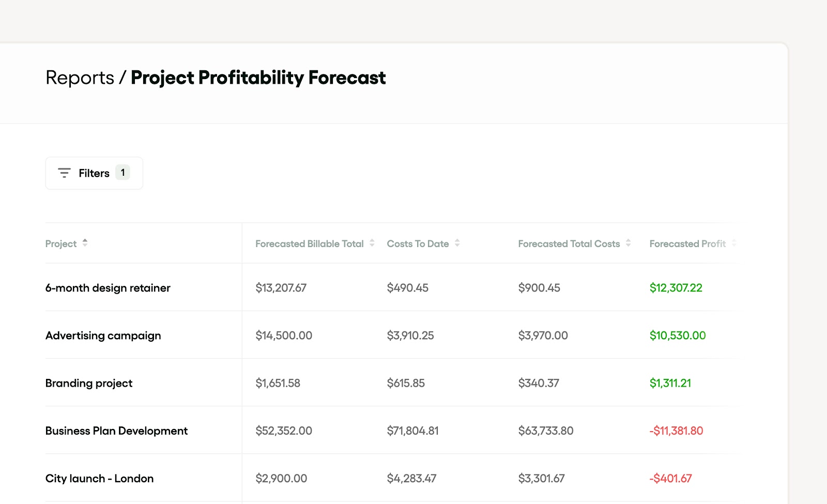Select the $1,311.21 profit value
The width and height of the screenshot is (827, 504).
coord(670,383)
